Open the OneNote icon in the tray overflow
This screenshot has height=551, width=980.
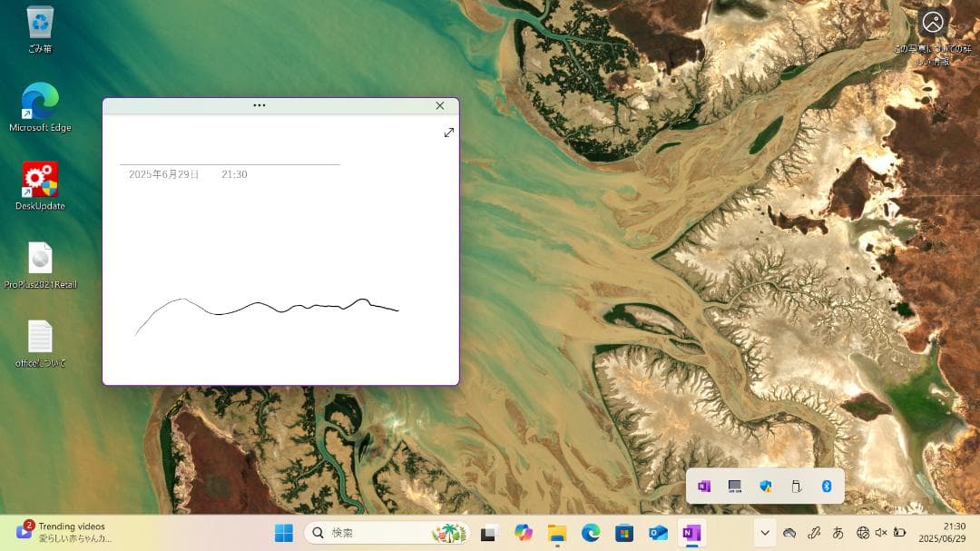(704, 487)
